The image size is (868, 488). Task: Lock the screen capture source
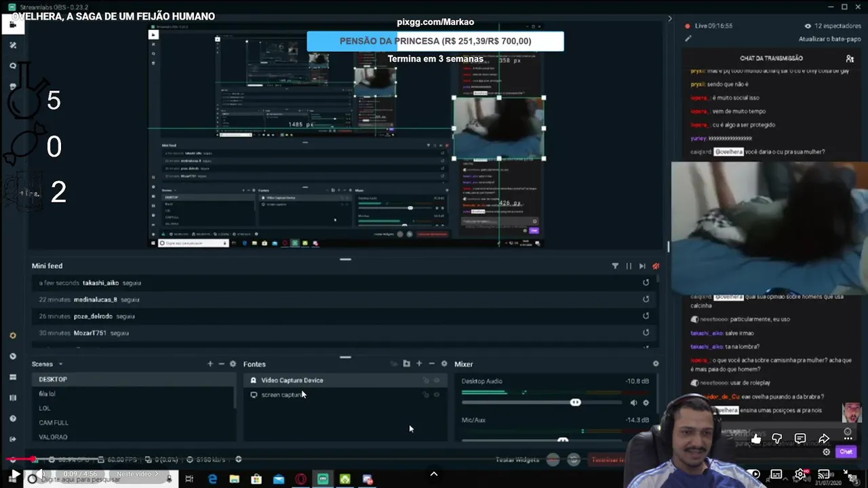[x=426, y=394]
